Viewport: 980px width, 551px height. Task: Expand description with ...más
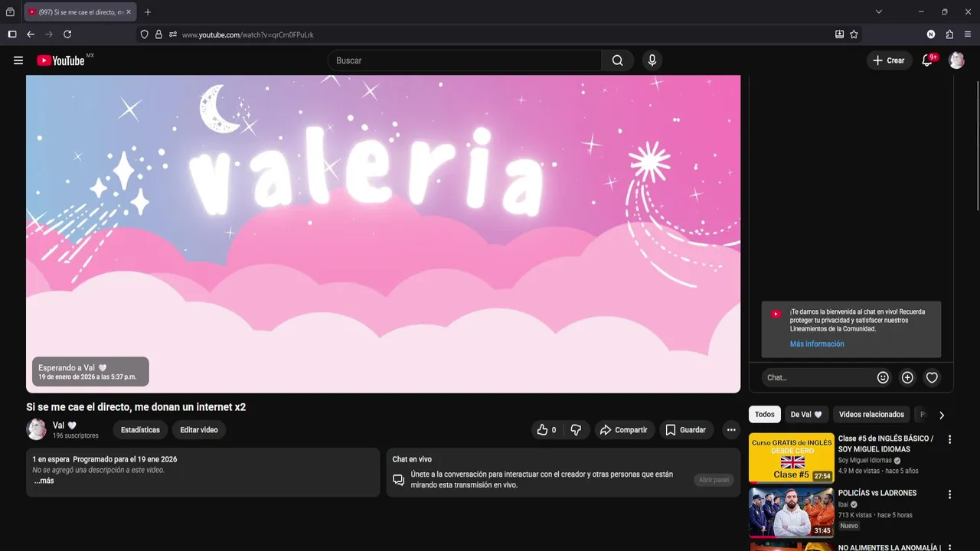point(44,481)
